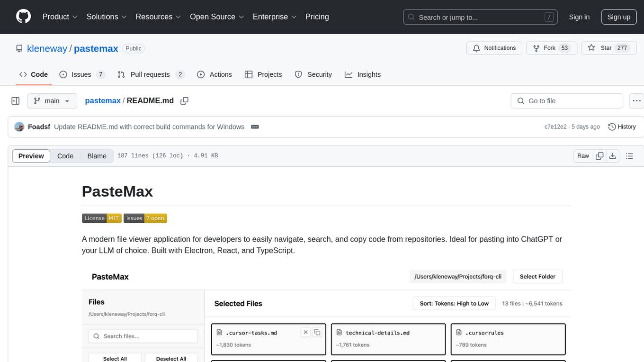Open the Foadsf author avatar

pos(19,127)
